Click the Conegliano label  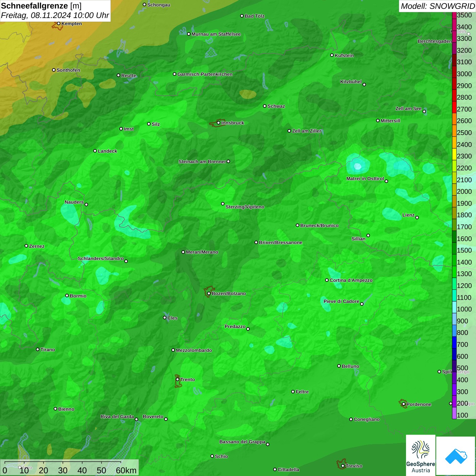click(367, 419)
